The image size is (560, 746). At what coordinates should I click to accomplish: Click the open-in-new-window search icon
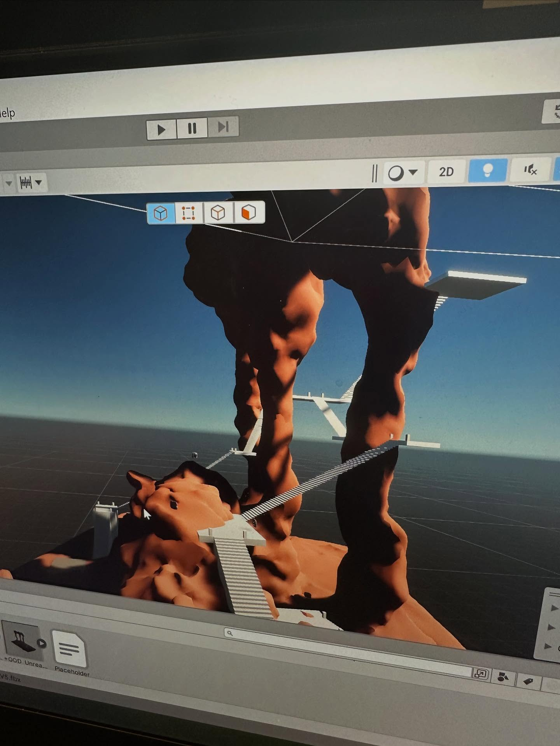[480, 674]
